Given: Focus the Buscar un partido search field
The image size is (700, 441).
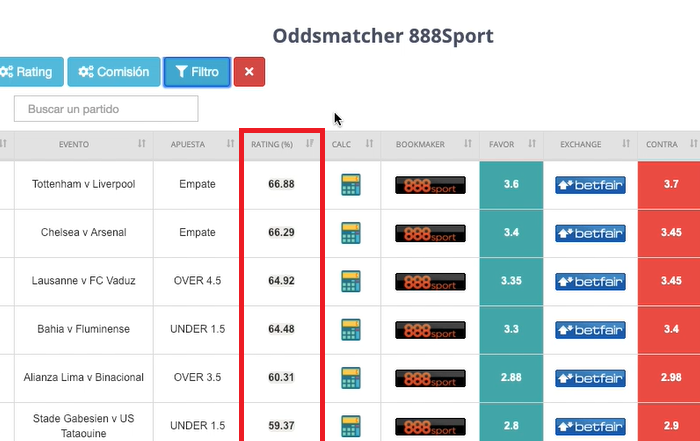Looking at the screenshot, I should pos(106,108).
